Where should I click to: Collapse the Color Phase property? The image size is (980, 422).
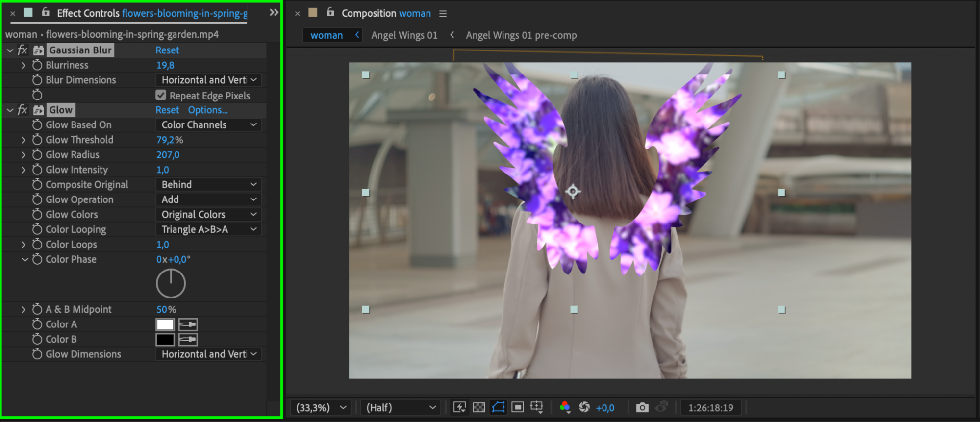[25, 259]
